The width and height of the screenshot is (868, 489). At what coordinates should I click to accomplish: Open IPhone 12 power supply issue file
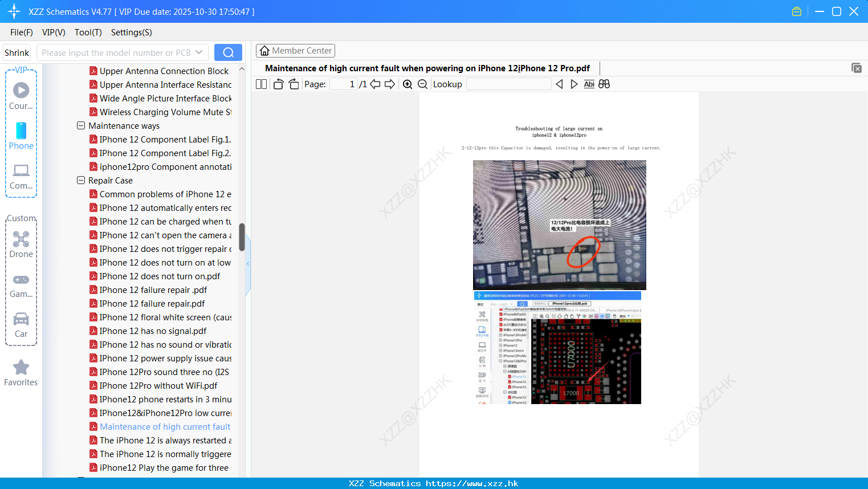coord(161,358)
